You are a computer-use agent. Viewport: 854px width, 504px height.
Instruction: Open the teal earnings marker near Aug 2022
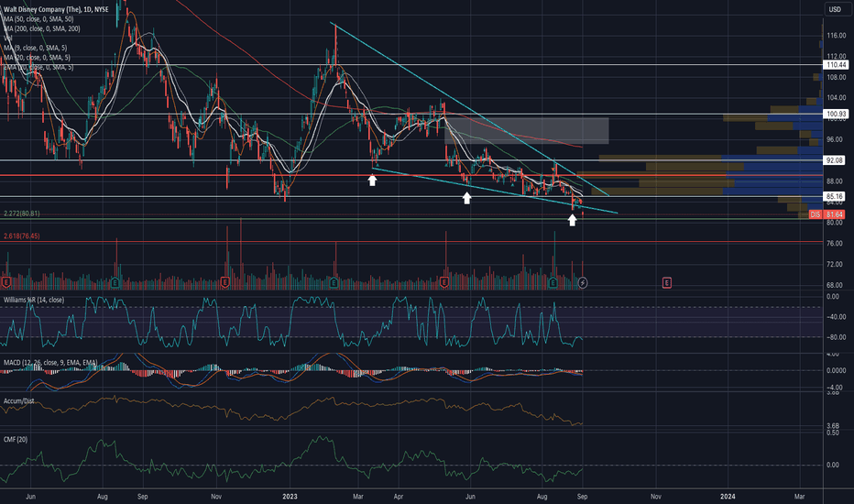pyautogui.click(x=115, y=282)
